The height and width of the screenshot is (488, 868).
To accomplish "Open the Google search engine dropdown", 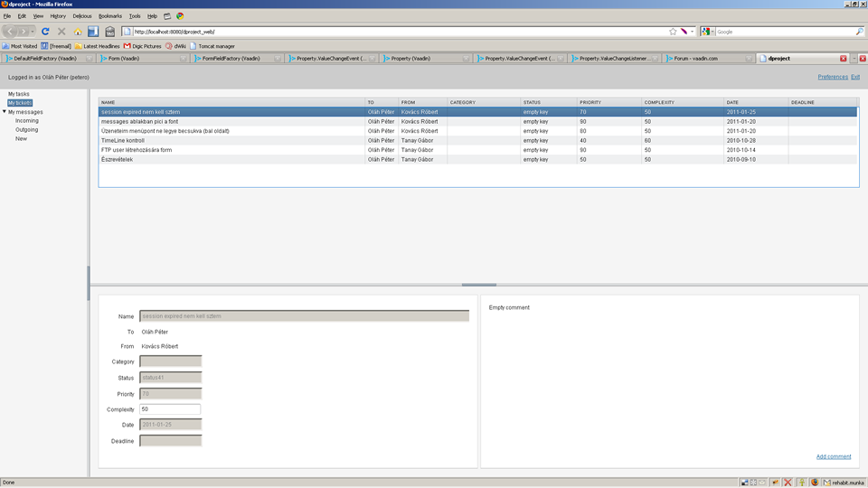I will click(x=708, y=32).
